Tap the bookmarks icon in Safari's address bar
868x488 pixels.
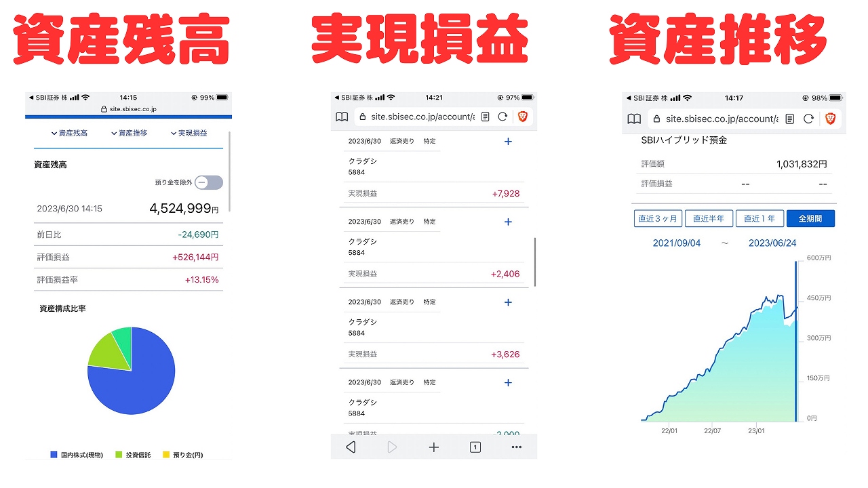pyautogui.click(x=341, y=117)
